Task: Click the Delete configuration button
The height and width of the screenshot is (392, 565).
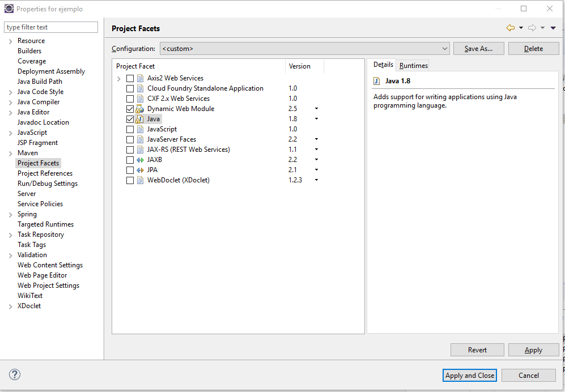Action: click(x=533, y=49)
